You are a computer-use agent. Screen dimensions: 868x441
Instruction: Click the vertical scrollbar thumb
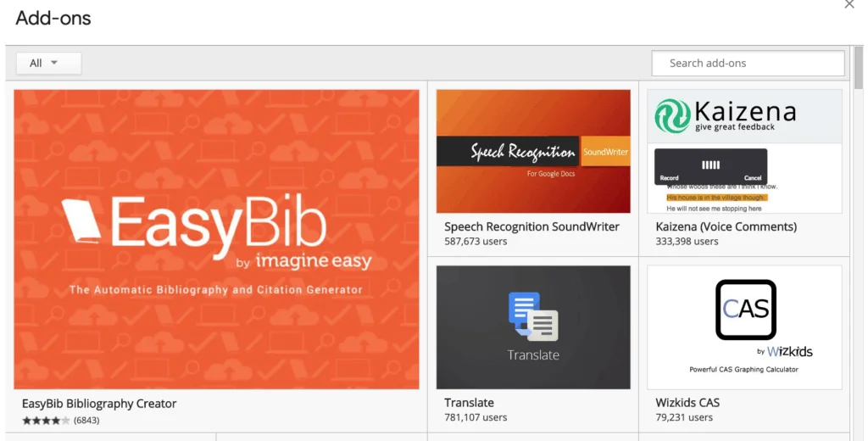click(x=859, y=68)
